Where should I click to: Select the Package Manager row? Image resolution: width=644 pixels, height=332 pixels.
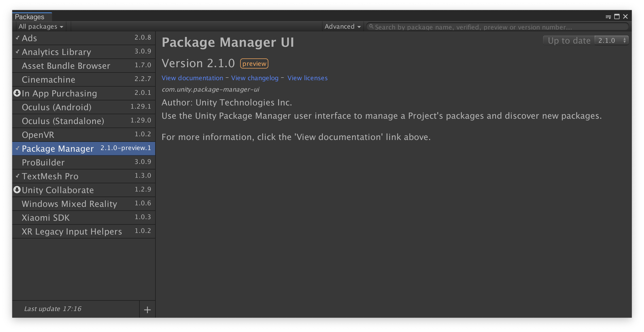click(x=84, y=148)
